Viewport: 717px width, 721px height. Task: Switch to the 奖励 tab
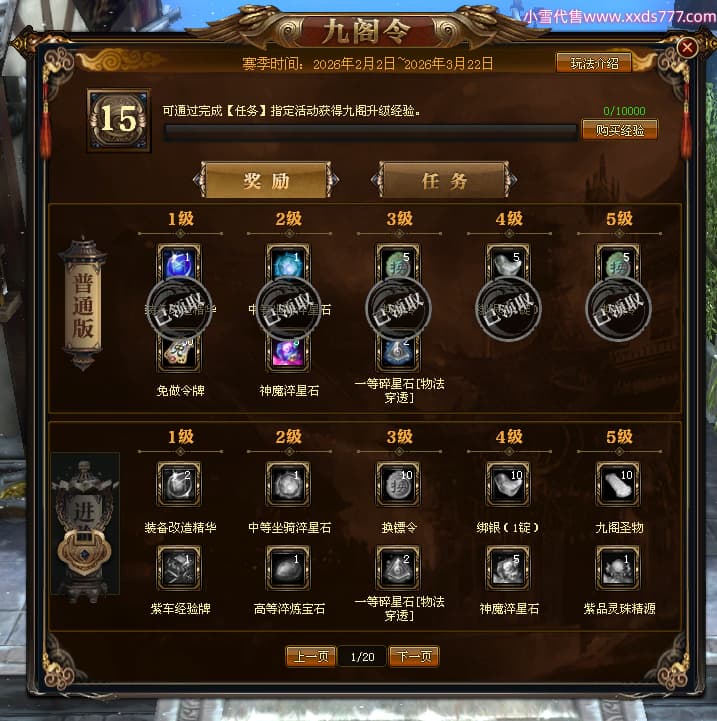266,180
